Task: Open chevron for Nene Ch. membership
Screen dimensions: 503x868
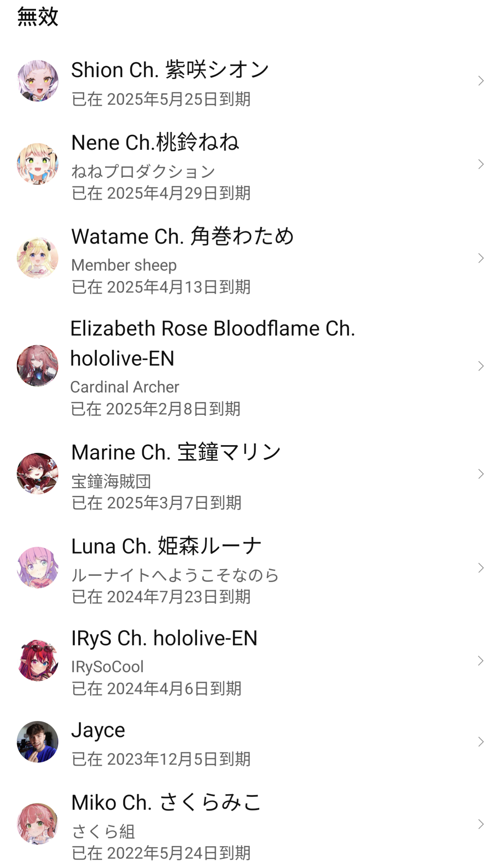Action: click(481, 164)
